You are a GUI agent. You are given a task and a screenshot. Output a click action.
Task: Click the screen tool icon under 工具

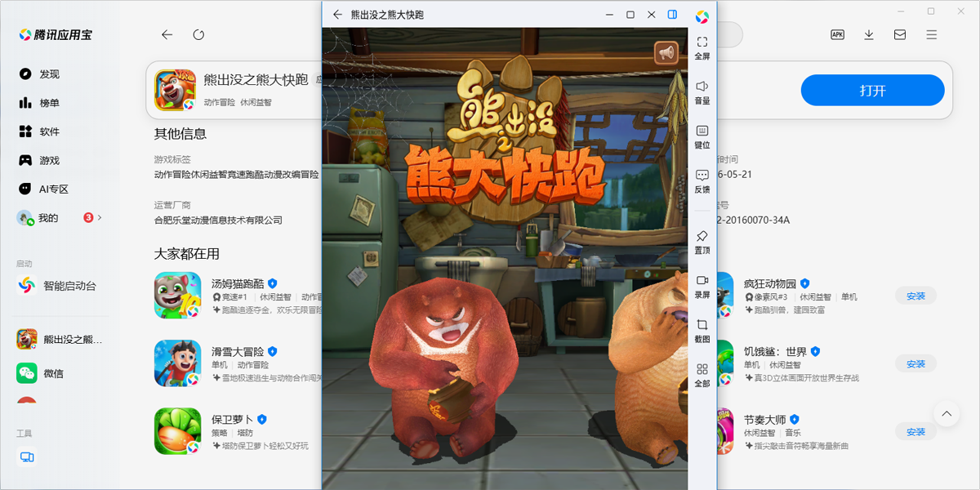pos(27,457)
